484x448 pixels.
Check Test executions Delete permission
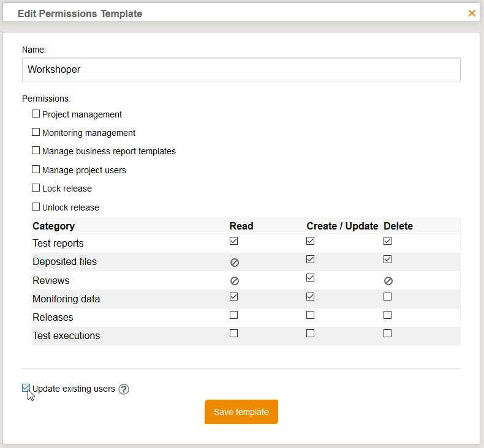click(x=387, y=334)
